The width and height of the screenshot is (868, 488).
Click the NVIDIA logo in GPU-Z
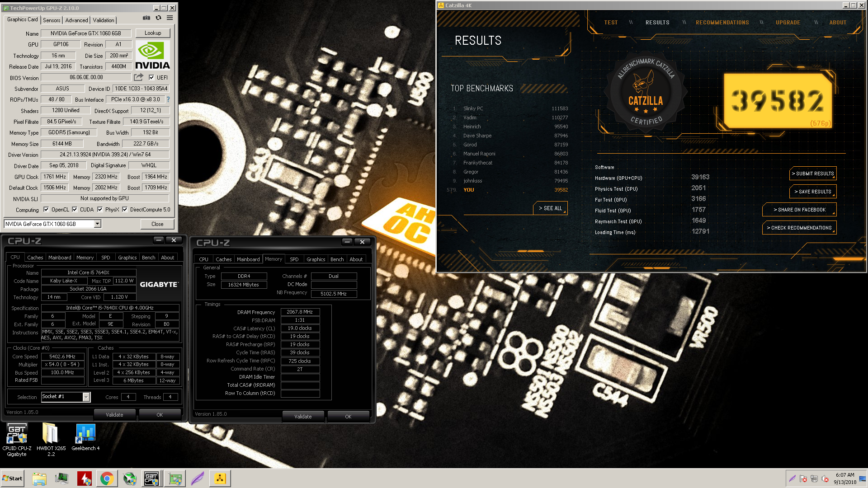[153, 56]
